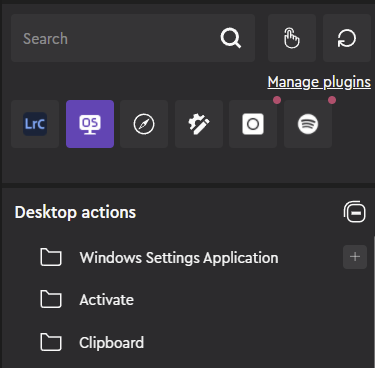The image size is (375, 368).
Task: Select the purple OS desktop plugin icon
Action: pos(90,124)
